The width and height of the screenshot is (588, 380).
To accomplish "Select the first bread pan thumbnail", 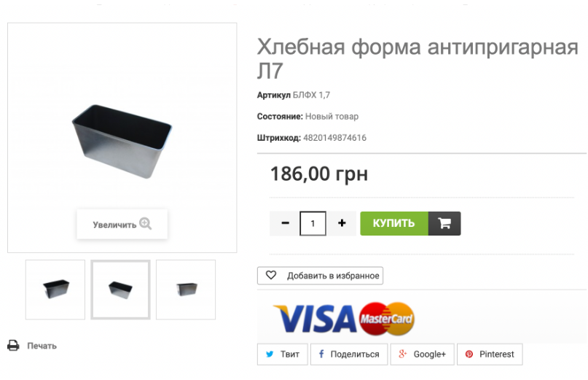I will (x=55, y=290).
